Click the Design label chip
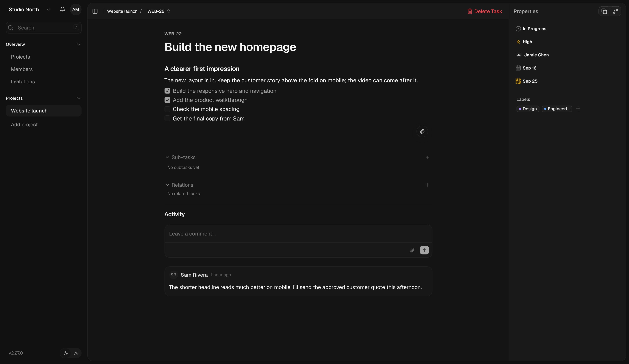The height and width of the screenshot is (364, 629). [x=528, y=109]
